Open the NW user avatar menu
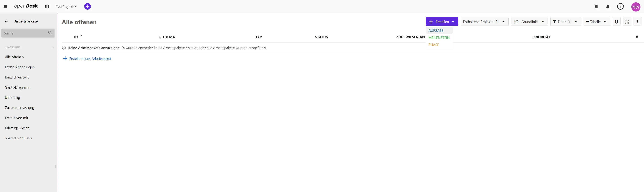The width and height of the screenshot is (644, 192). click(636, 7)
